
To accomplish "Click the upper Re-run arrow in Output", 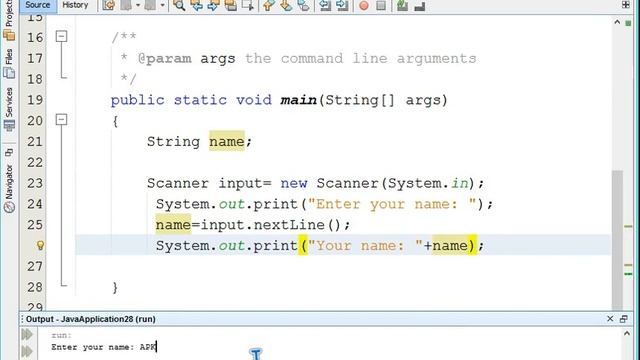I will [x=27, y=335].
